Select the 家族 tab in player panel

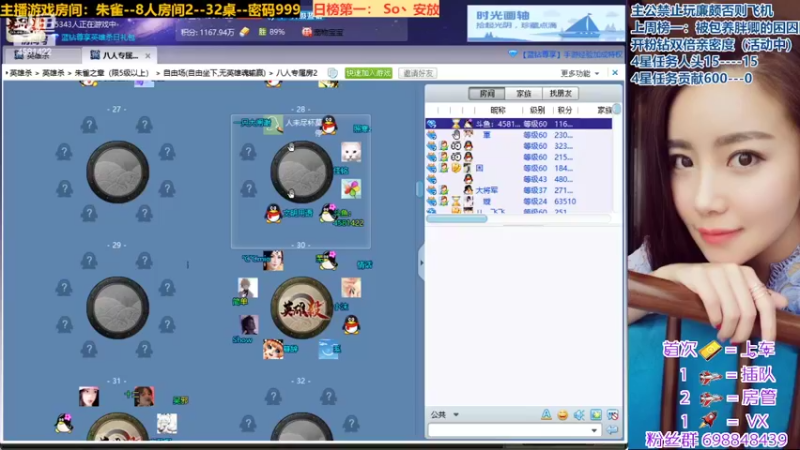[x=523, y=93]
